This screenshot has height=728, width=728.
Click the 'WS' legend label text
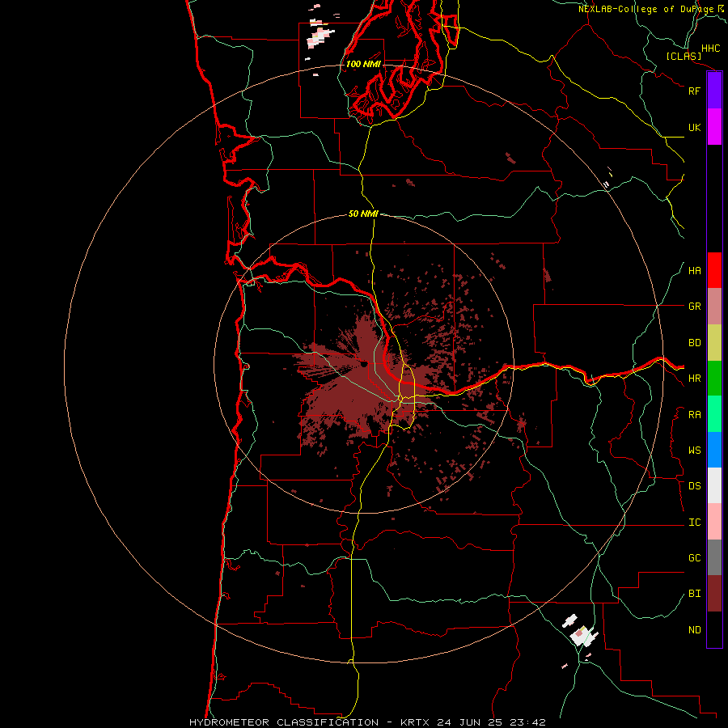click(x=694, y=451)
